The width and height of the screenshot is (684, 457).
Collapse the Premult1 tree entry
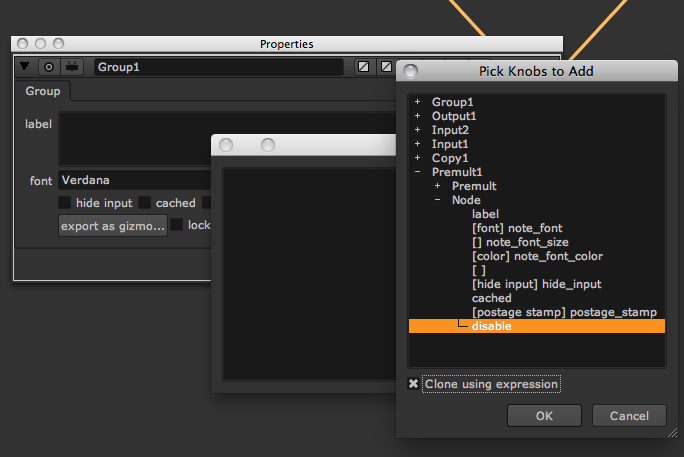(x=417, y=172)
